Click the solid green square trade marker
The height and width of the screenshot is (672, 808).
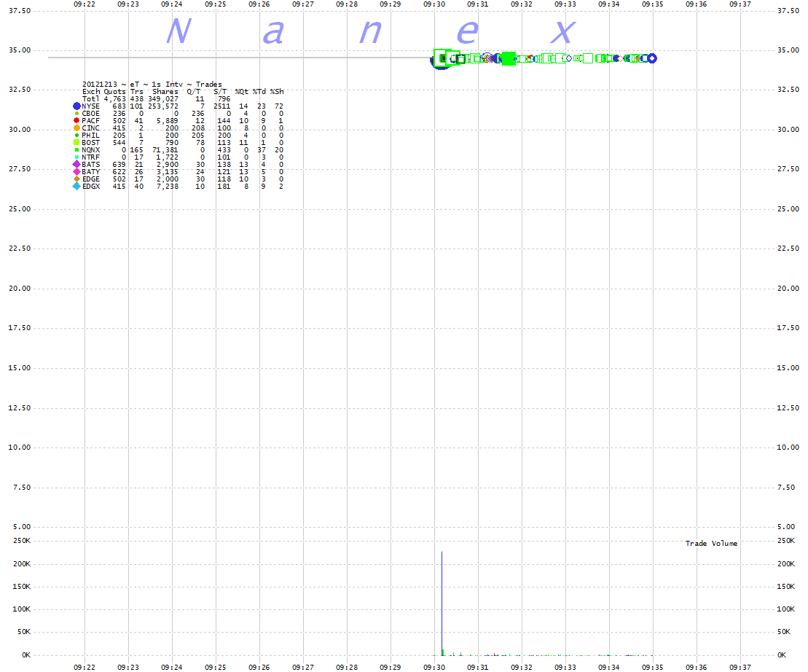pos(509,59)
